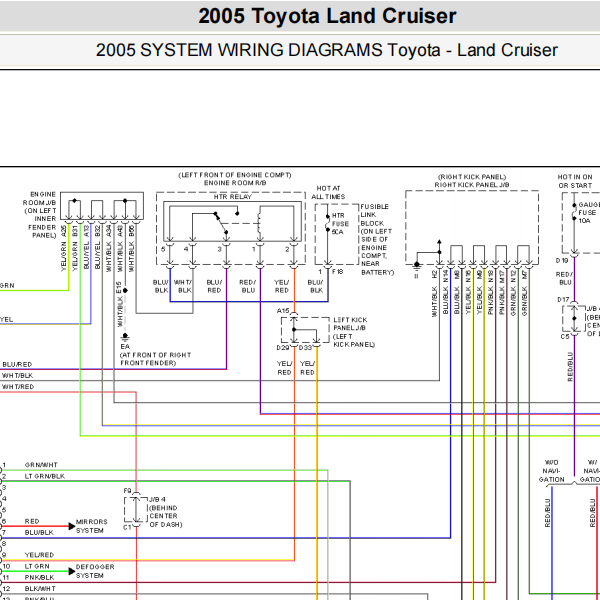Image resolution: width=600 pixels, height=600 pixels.
Task: Click the "C5" connector label
Action: 565,337
